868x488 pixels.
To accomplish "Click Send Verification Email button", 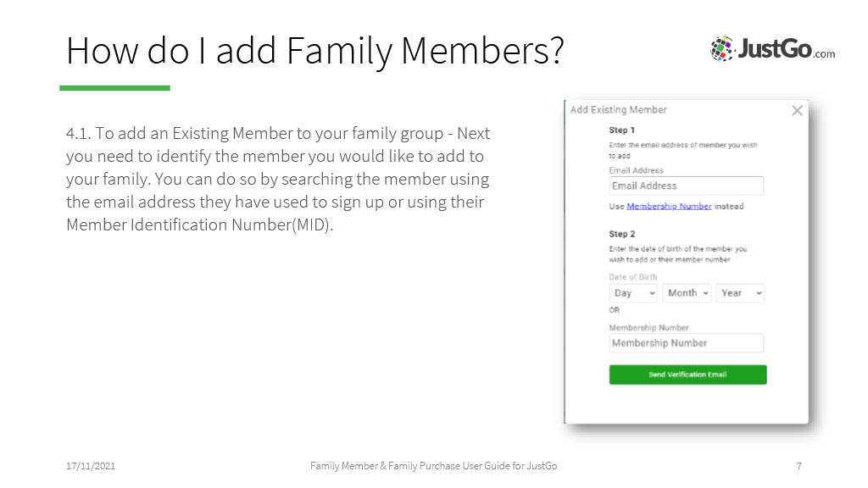I will pyautogui.click(x=687, y=374).
